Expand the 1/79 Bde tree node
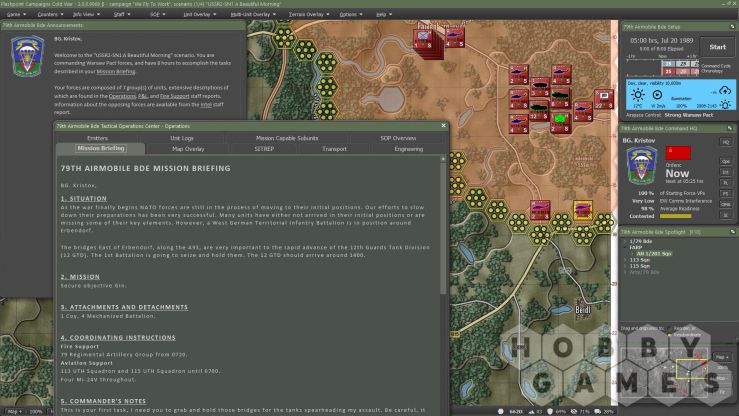The image size is (739, 416). tap(625, 241)
